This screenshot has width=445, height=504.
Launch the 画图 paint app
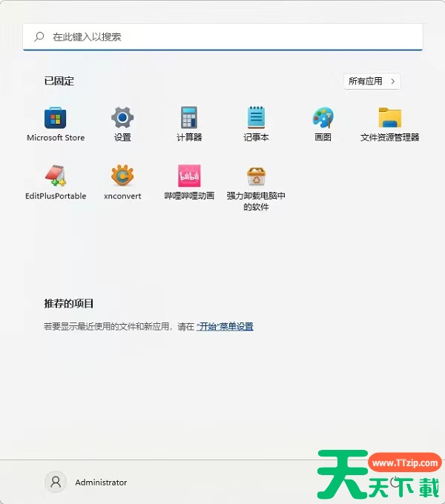pos(323,124)
